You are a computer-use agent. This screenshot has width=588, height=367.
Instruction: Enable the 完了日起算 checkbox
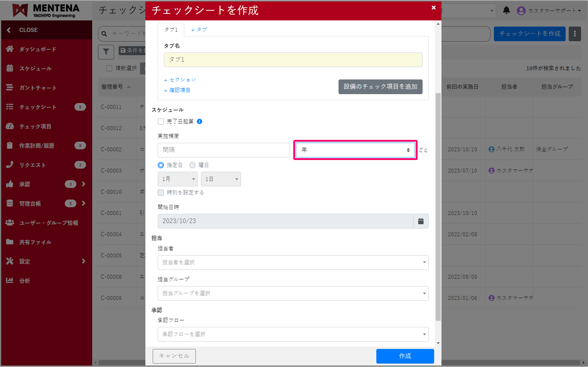pos(161,122)
